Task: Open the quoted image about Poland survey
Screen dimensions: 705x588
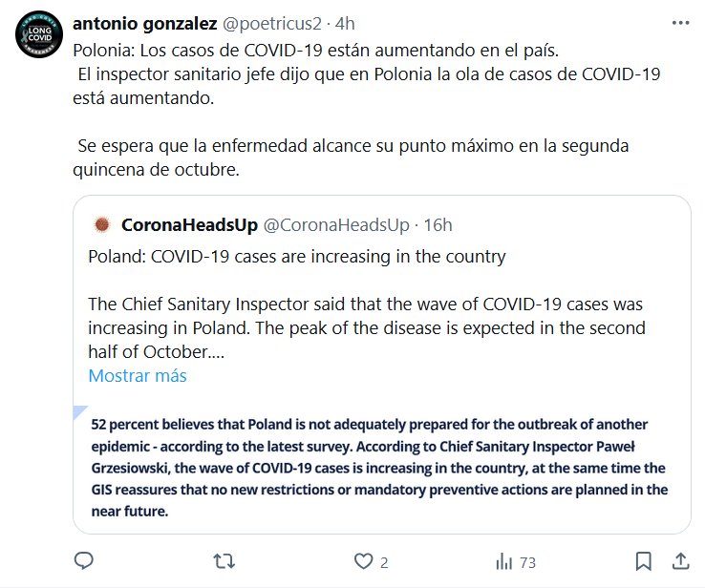Action: tap(380, 468)
